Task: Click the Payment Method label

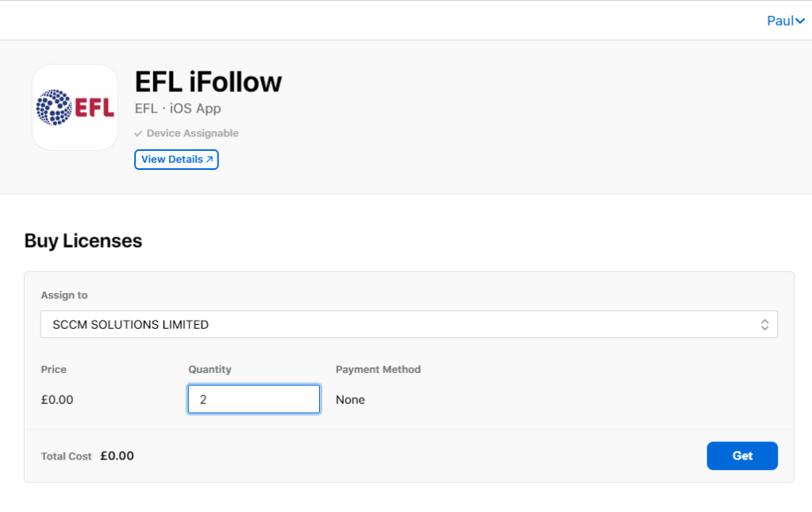Action: coord(378,369)
